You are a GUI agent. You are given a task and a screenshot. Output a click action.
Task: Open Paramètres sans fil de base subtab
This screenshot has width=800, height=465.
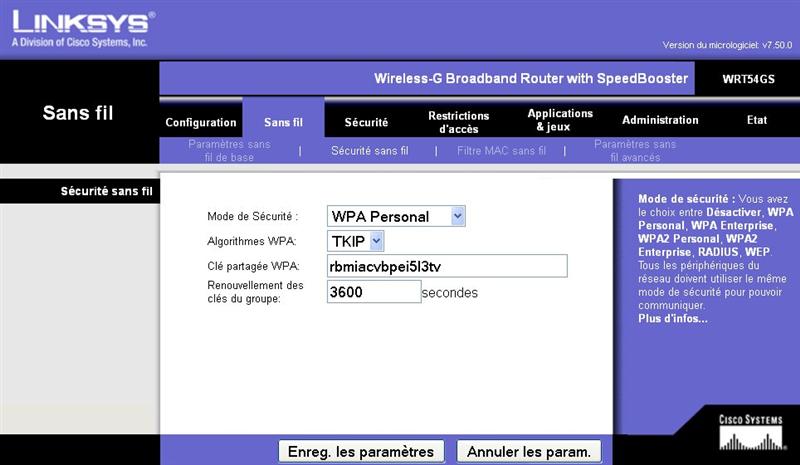tap(229, 151)
